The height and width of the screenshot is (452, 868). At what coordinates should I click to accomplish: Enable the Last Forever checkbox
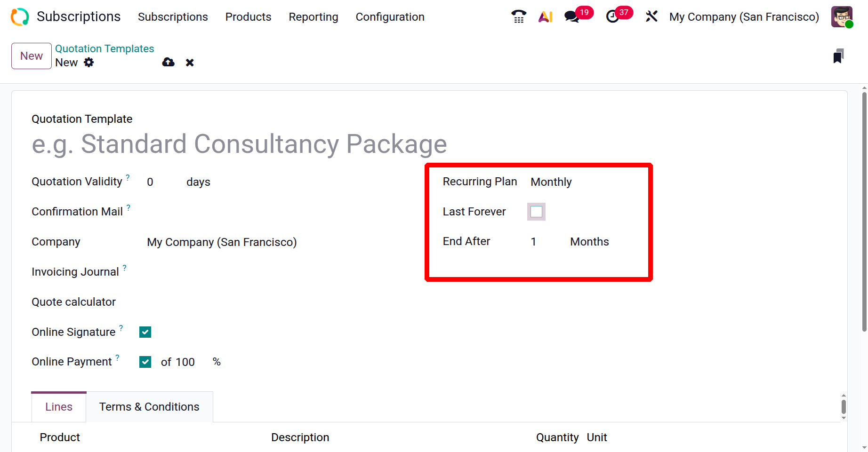click(x=536, y=212)
